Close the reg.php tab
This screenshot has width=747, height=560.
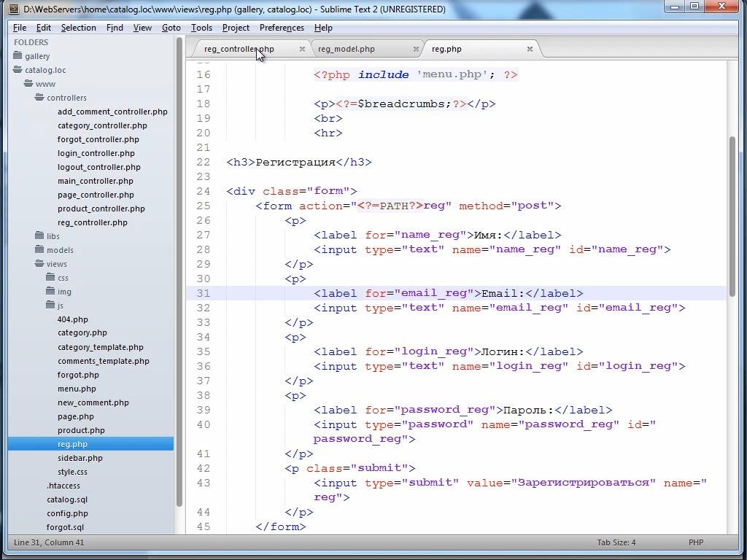tap(530, 49)
